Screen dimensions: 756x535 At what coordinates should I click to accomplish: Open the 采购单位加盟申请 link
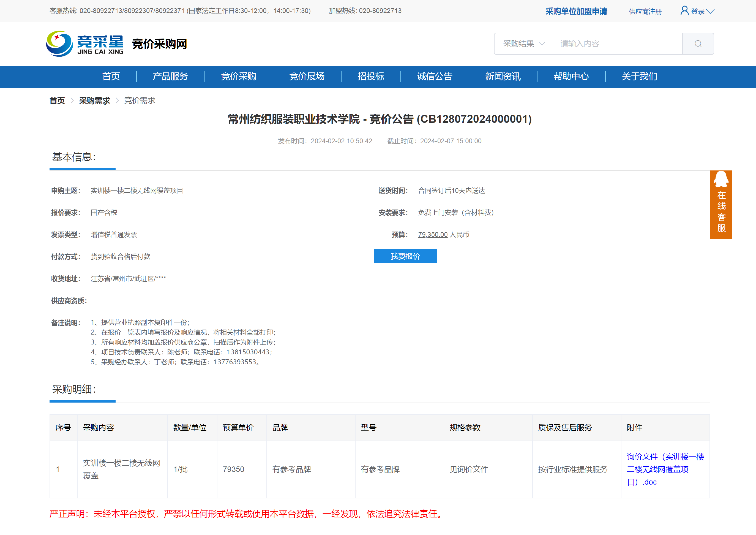coord(576,12)
